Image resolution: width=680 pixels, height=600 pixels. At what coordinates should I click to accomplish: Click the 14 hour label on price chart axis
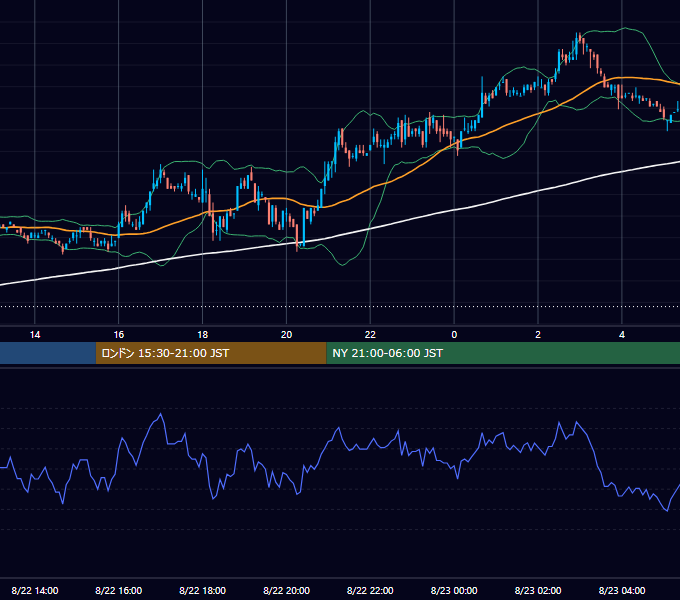[x=35, y=335]
